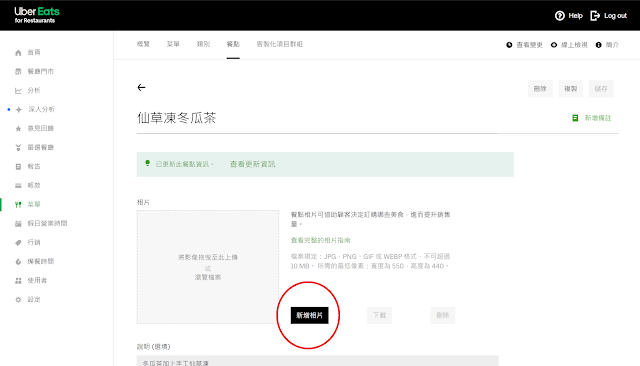Switch to the 客製化項目群組 tab
This screenshot has height=366, width=640.
(280, 44)
